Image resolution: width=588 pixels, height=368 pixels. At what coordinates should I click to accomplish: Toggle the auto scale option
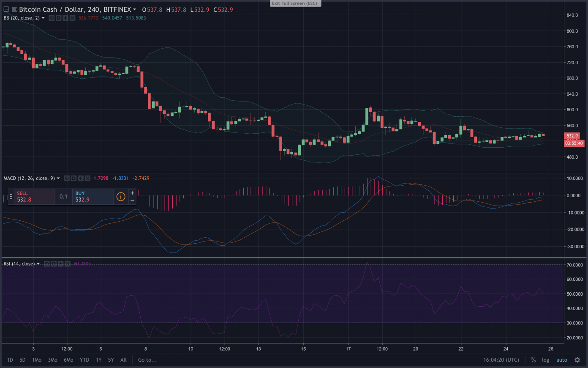point(562,360)
